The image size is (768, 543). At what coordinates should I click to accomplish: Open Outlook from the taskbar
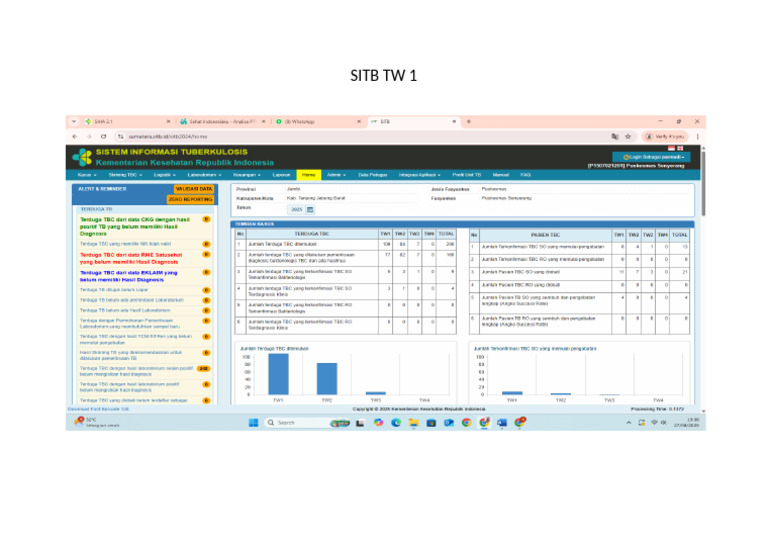(449, 423)
